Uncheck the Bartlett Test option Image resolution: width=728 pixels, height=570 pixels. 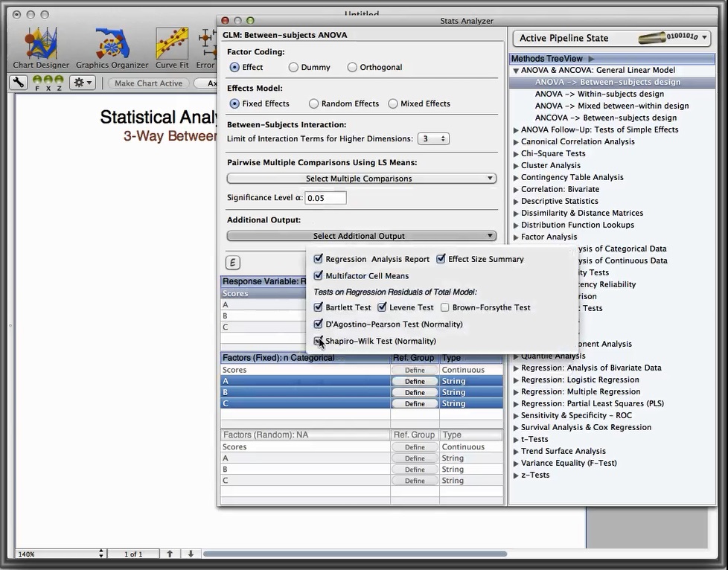pyautogui.click(x=318, y=307)
